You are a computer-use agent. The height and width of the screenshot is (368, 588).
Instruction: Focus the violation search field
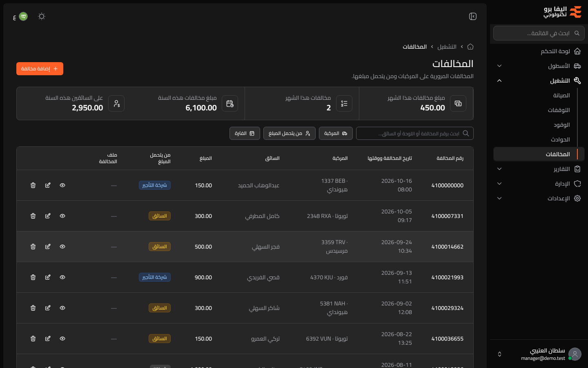click(415, 133)
